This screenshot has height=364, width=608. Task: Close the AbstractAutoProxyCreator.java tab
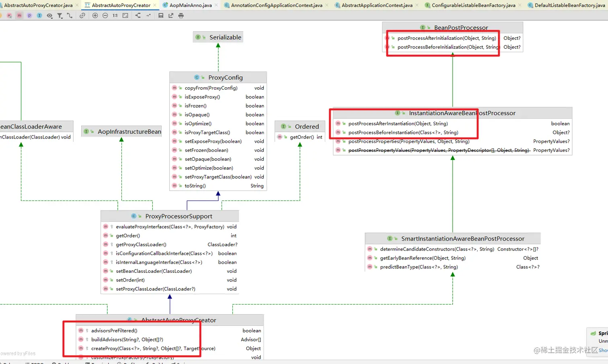tap(77, 5)
